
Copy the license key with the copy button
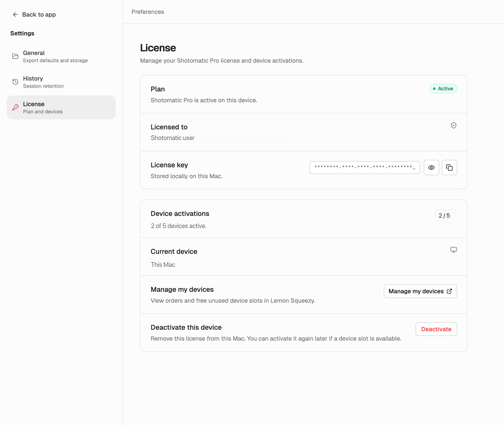(449, 168)
